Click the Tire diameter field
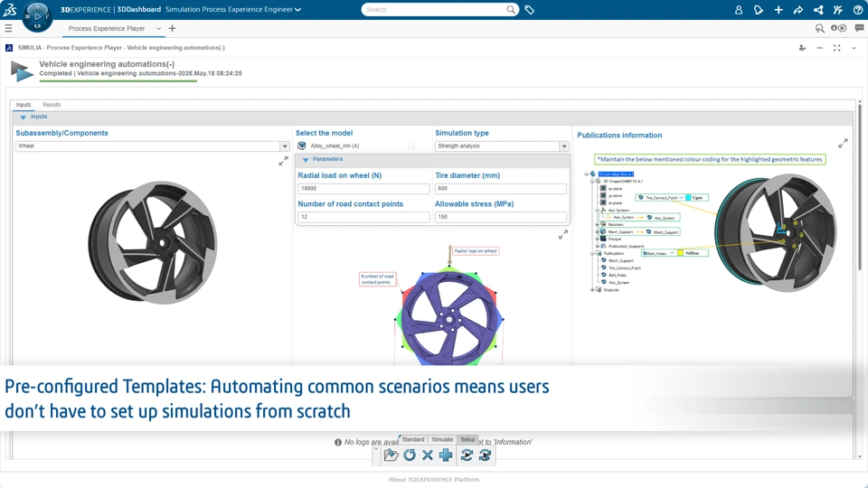This screenshot has width=868, height=488. (500, 189)
